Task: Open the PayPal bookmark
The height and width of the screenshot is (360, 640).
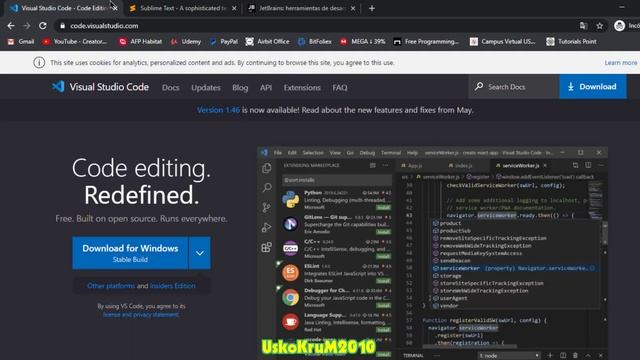Action: point(224,42)
